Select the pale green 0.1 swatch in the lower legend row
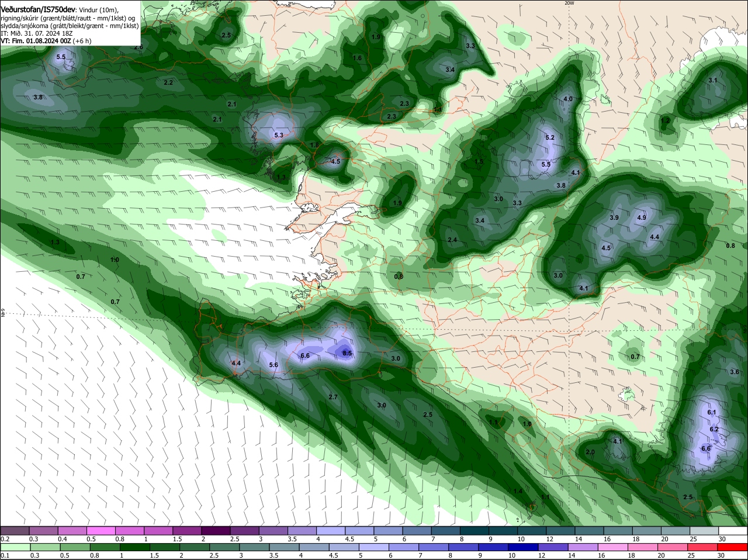Viewport: 748px width, 560px height. (15, 547)
